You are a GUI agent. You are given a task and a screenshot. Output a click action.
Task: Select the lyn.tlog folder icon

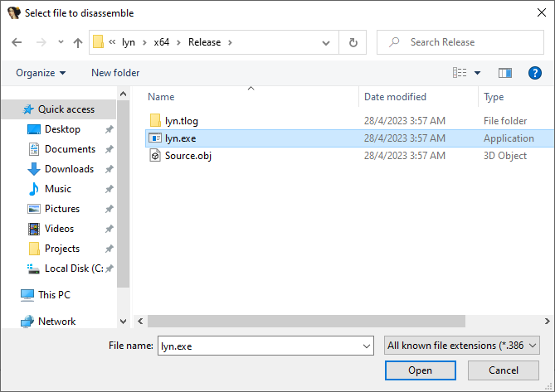tap(154, 120)
